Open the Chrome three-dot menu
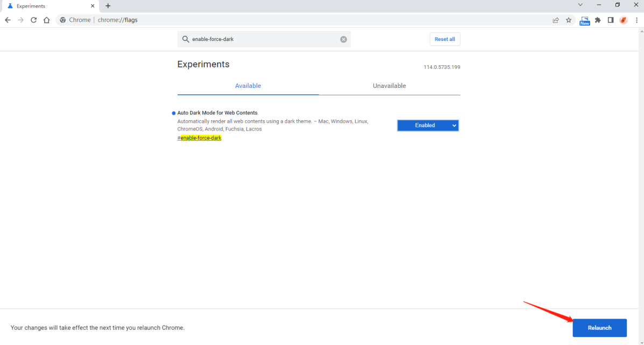Viewport: 644px width, 345px height. tap(636, 20)
